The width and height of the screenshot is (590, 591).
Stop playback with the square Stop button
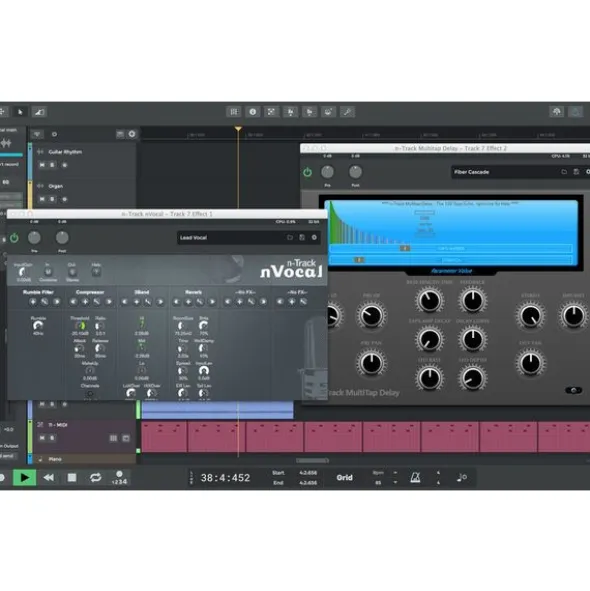click(x=72, y=478)
